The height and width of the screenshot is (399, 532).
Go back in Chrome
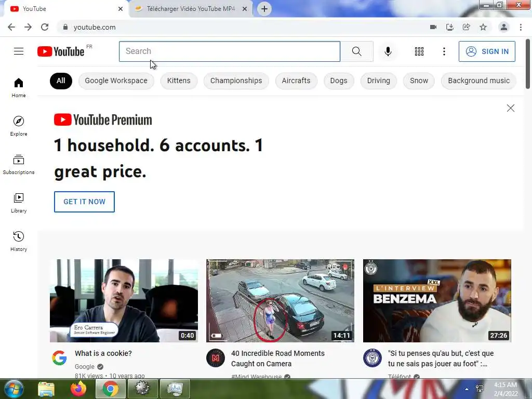(x=11, y=27)
